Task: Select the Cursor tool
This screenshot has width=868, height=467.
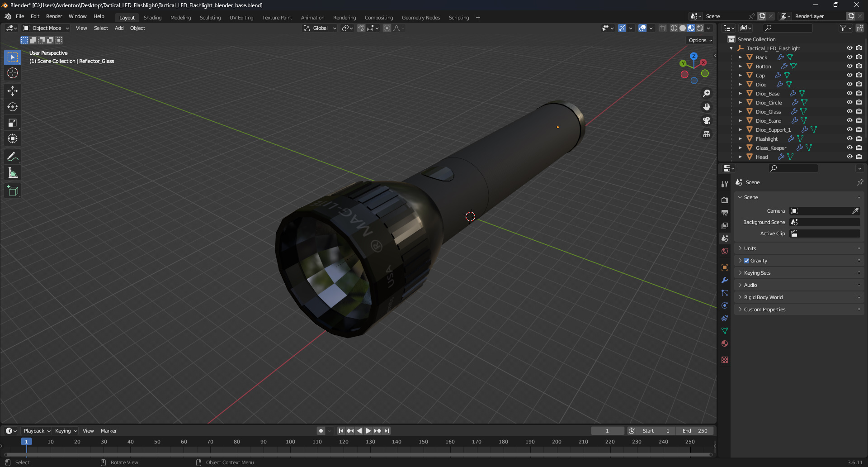Action: point(13,73)
